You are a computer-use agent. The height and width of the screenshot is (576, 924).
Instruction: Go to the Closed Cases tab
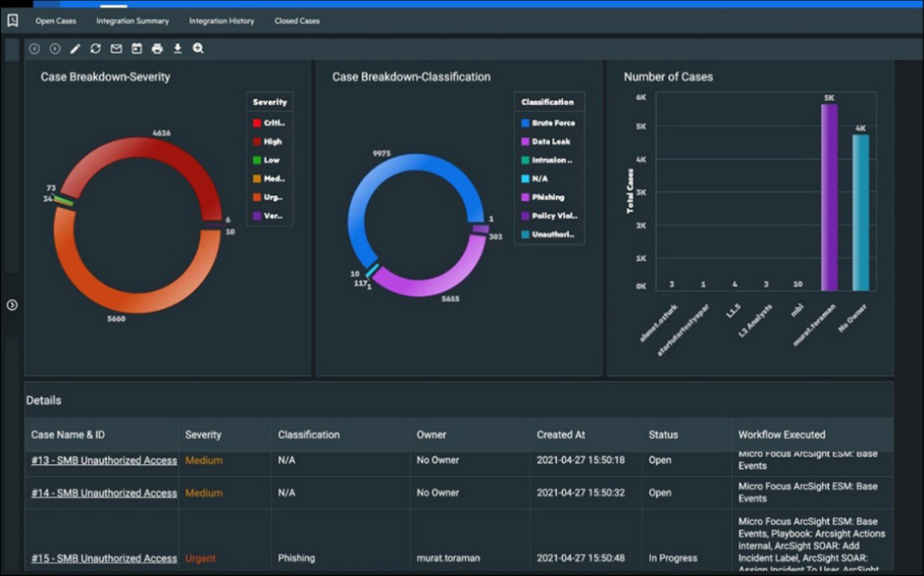297,21
